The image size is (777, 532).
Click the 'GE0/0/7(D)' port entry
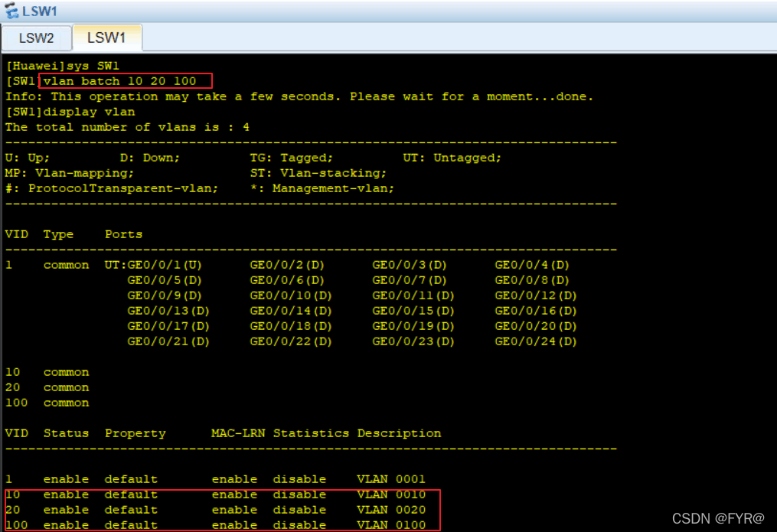click(410, 280)
